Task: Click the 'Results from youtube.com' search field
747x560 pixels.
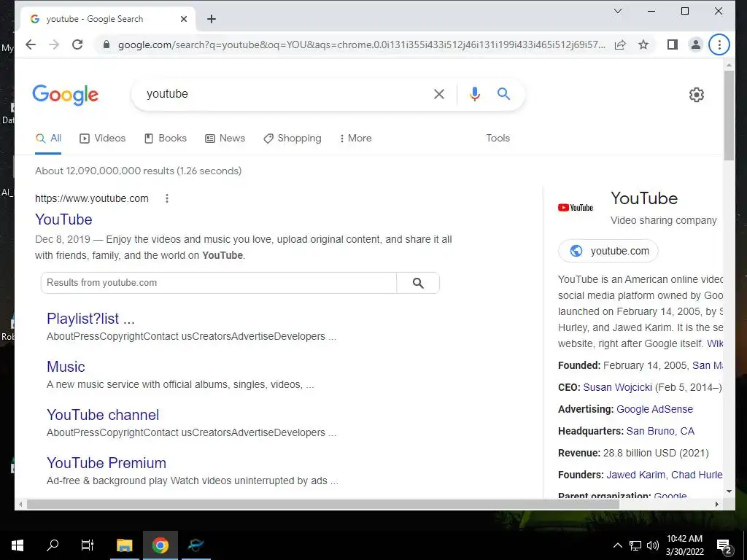Action: (x=219, y=283)
